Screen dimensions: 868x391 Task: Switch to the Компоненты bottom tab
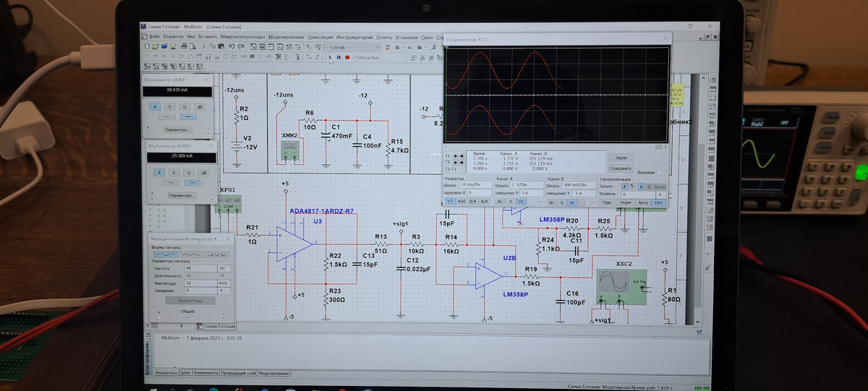(206, 373)
